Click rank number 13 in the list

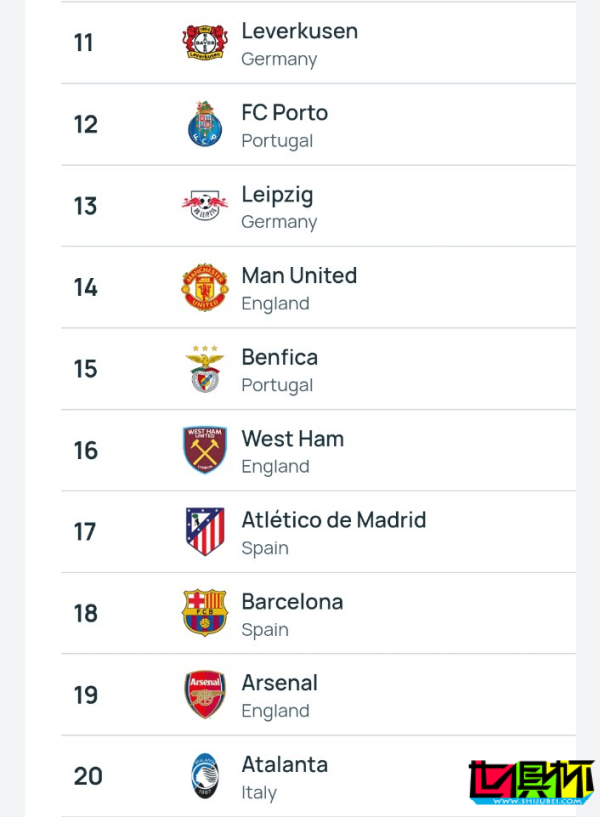pos(86,206)
